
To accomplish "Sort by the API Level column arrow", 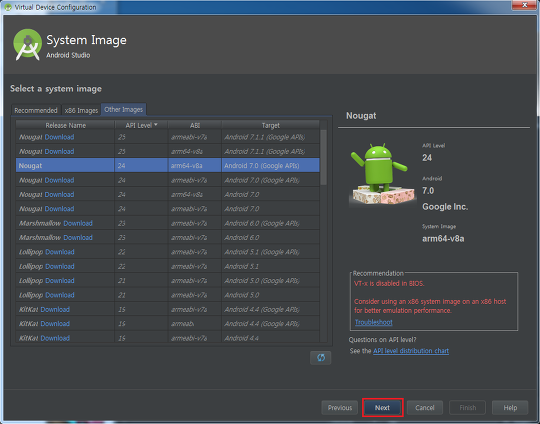I will (x=156, y=125).
